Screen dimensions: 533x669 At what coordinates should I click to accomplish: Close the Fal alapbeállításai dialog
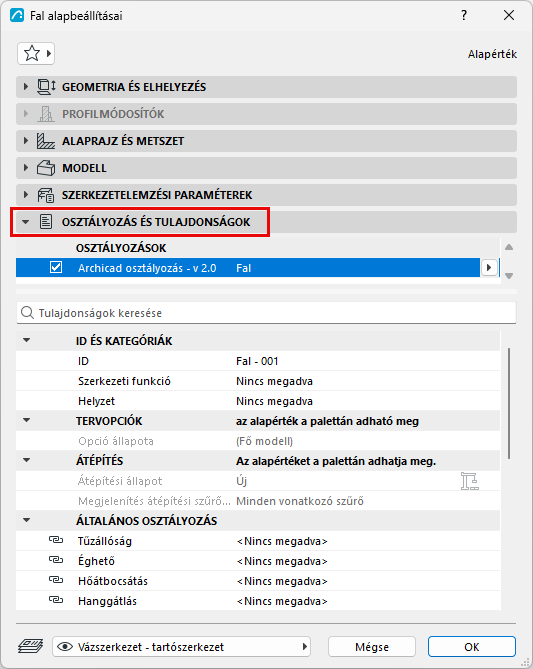(509, 16)
